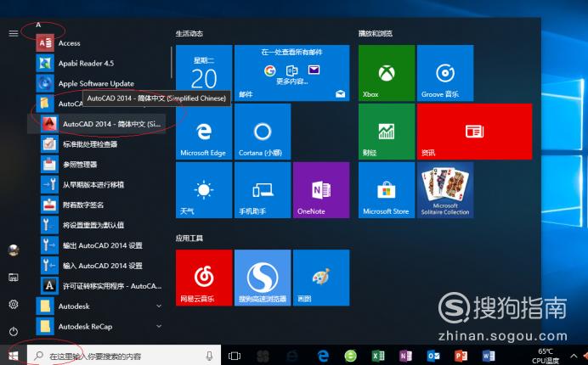Open the 画图 Paint tile
588x365 pixels.
[x=321, y=278]
